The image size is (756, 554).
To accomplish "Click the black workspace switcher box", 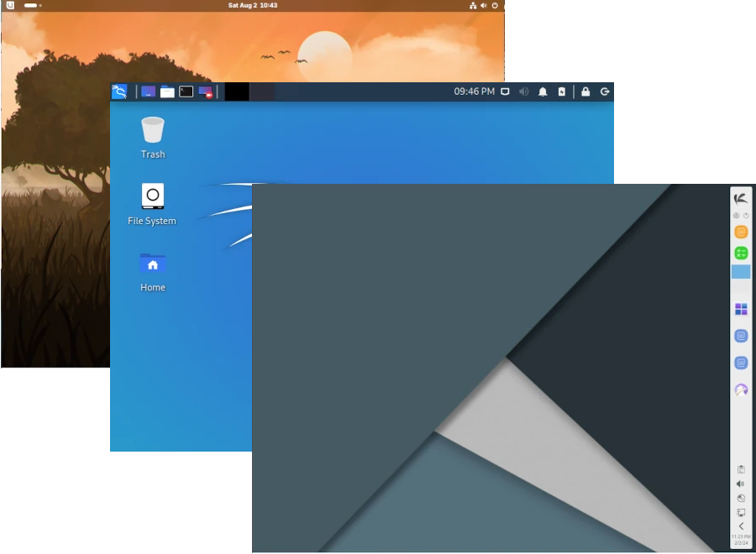I will (x=237, y=91).
